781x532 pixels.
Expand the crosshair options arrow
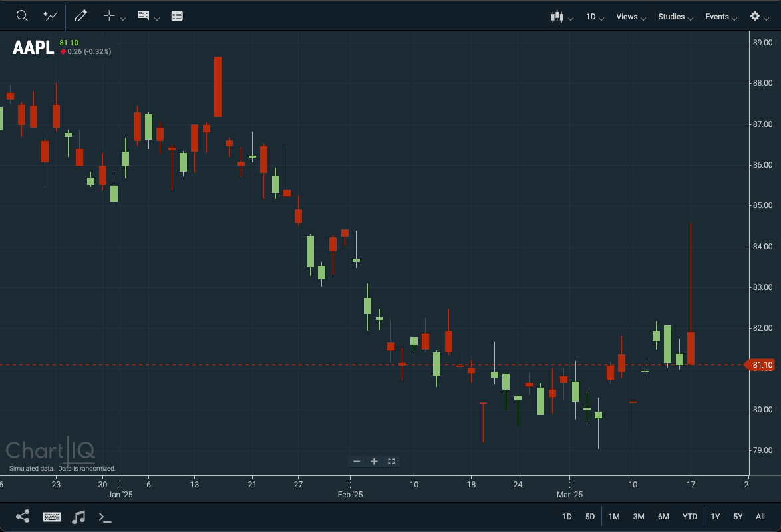pos(123,19)
